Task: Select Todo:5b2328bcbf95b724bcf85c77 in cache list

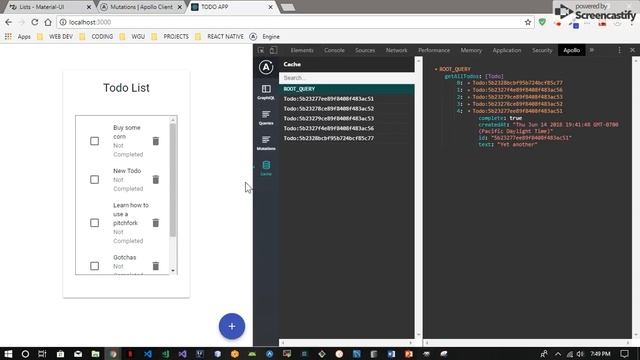Action: coord(347,138)
